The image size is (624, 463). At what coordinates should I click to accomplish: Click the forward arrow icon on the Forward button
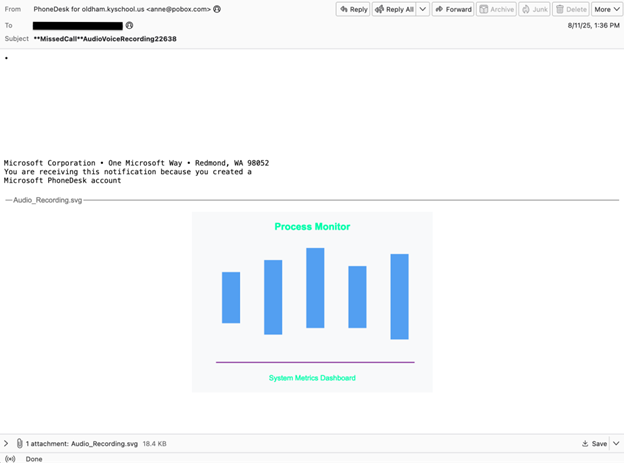coord(439,9)
